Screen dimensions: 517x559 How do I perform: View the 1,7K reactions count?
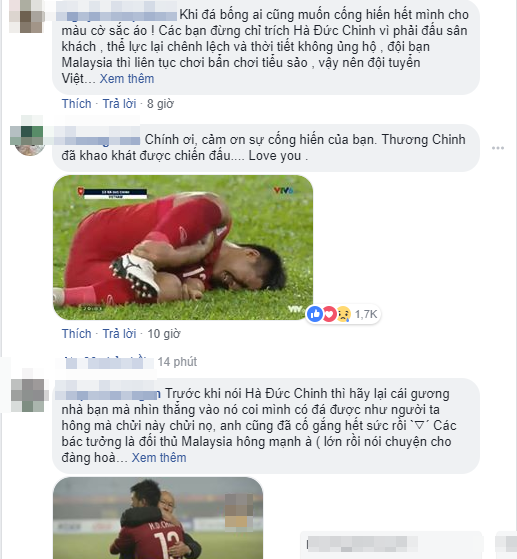pos(366,314)
